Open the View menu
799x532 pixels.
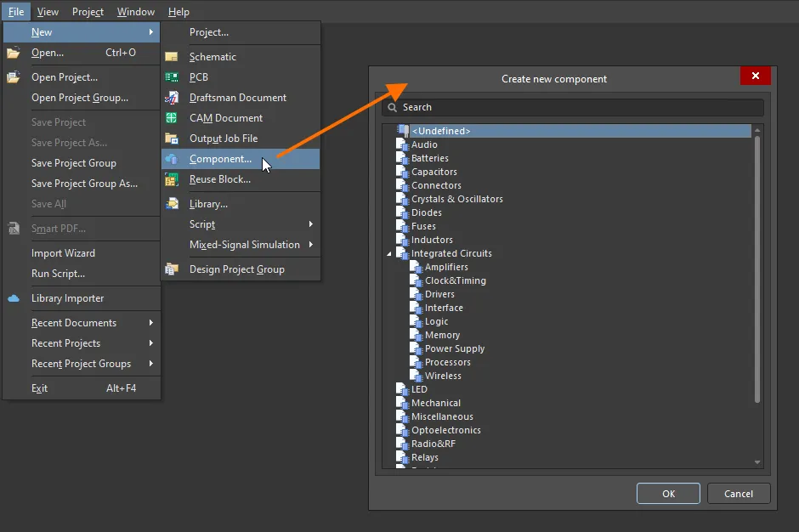[x=48, y=11]
